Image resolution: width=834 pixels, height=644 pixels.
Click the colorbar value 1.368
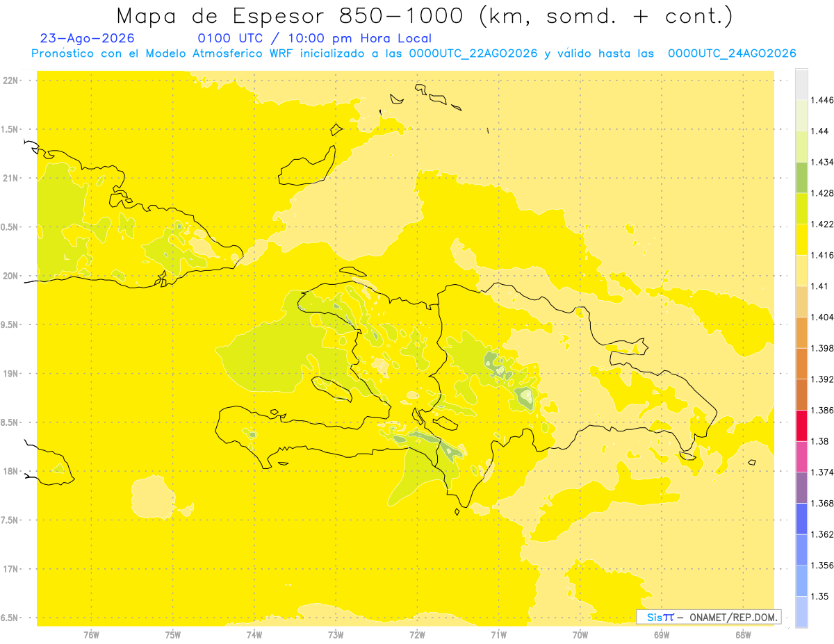[822, 503]
